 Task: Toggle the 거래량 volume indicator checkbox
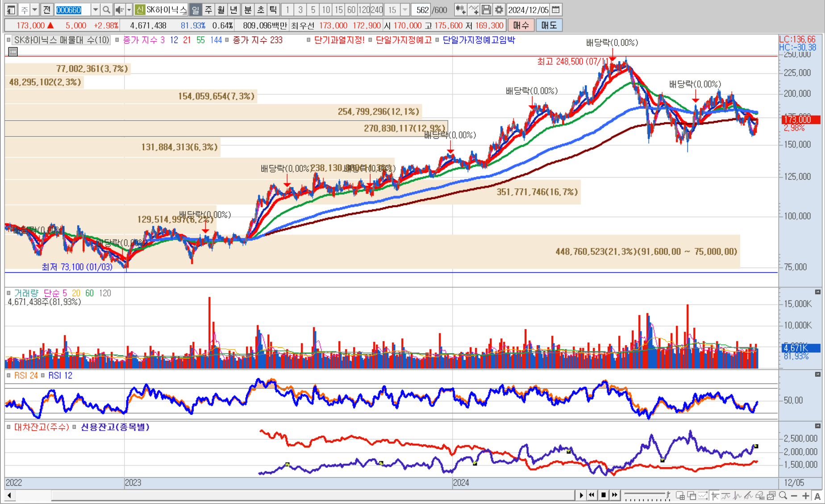[8, 293]
